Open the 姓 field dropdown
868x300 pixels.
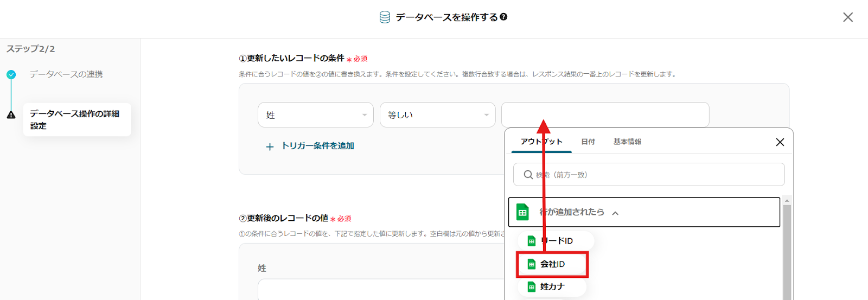316,115
